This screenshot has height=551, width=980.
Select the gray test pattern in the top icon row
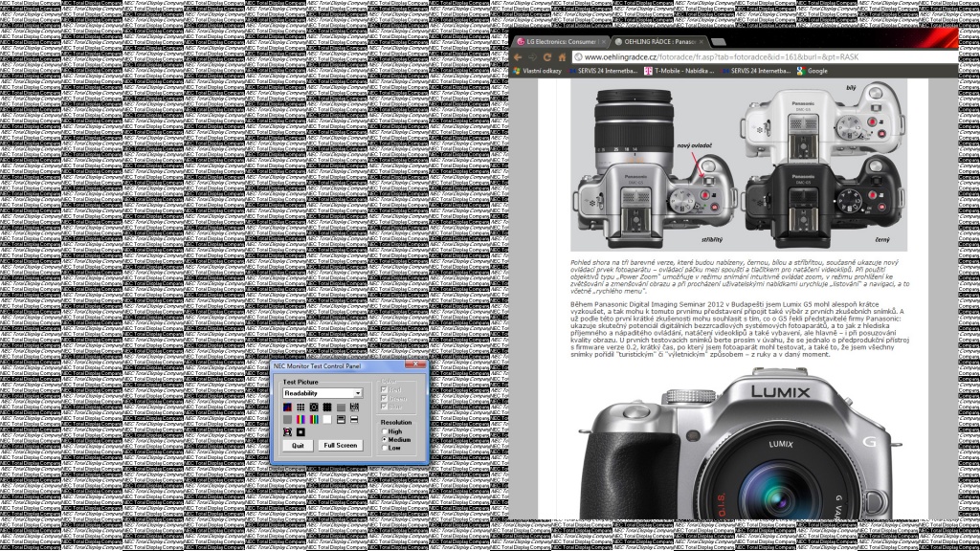tap(341, 408)
